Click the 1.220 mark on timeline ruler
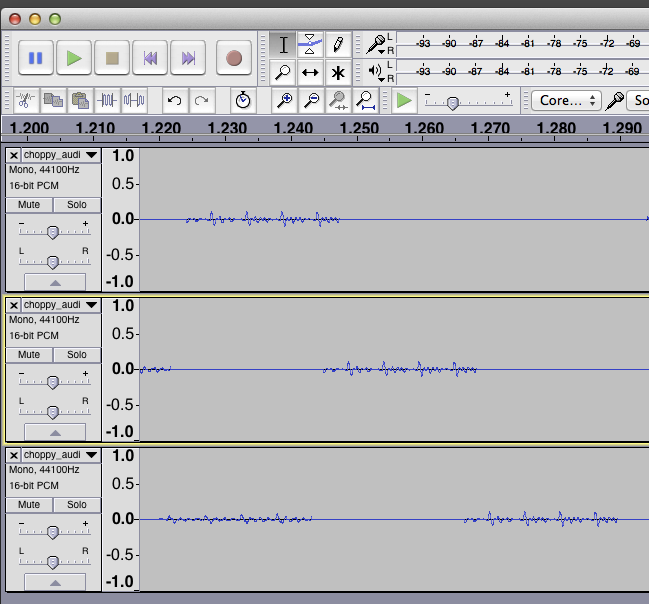Image resolution: width=649 pixels, height=604 pixels. tap(161, 128)
